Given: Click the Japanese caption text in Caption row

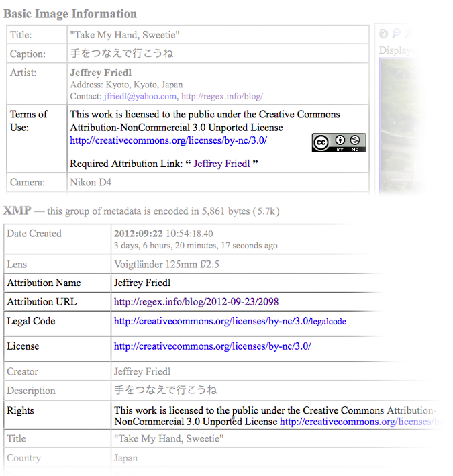Looking at the screenshot, I should 121,54.
